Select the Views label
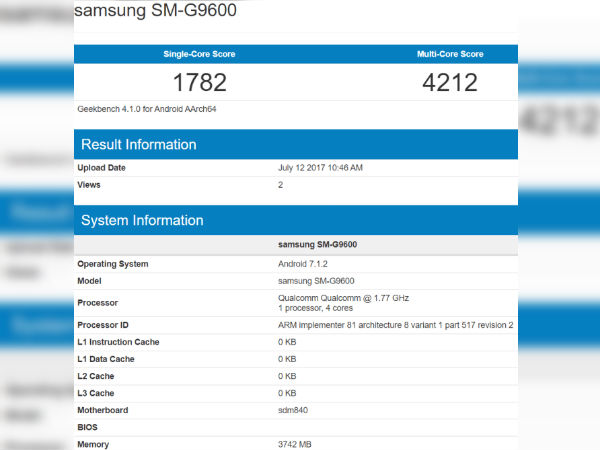Viewport: 600px width, 450px height. point(89,185)
